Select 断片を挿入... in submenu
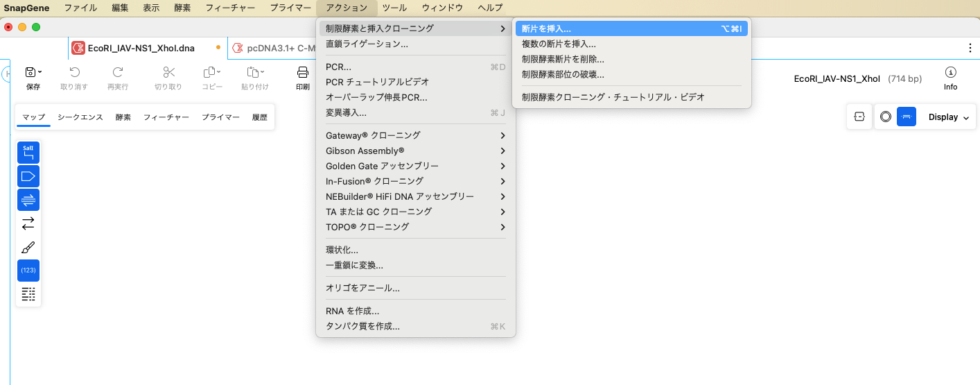 pos(631,29)
